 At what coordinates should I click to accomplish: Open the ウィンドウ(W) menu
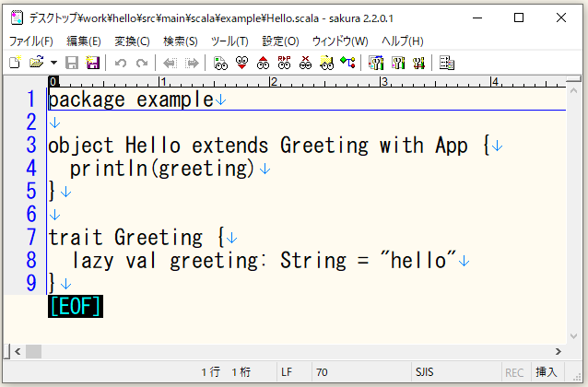340,41
